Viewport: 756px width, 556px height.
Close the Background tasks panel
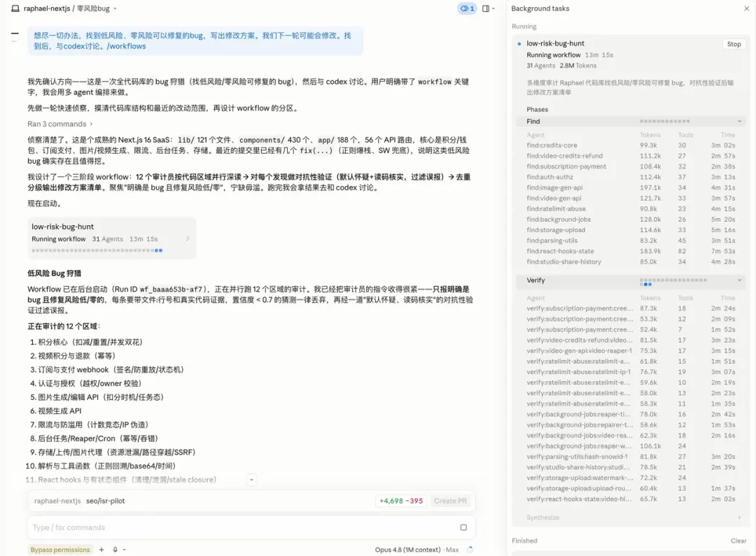pyautogui.click(x=746, y=8)
